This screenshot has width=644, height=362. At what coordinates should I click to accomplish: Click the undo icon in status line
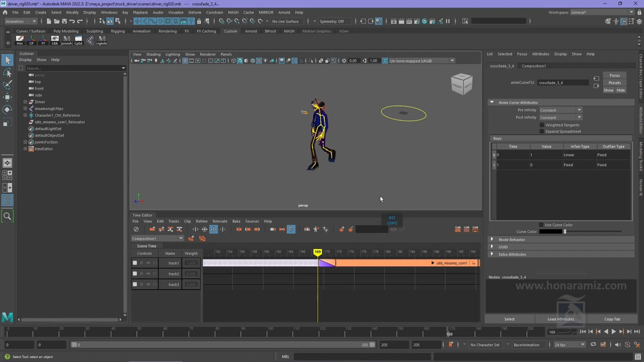[72, 21]
